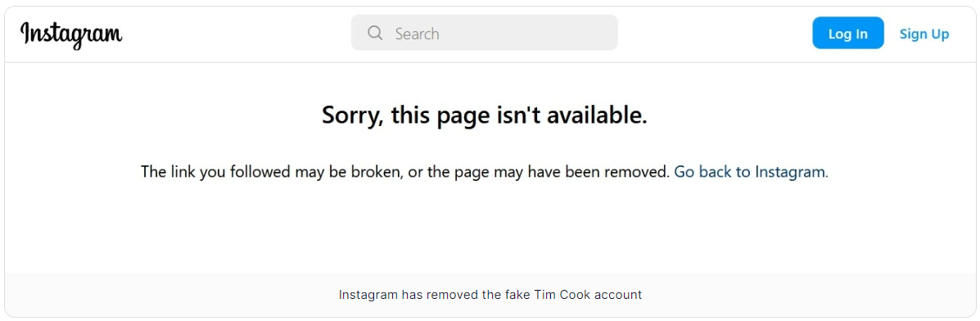This screenshot has height=321, width=980.
Task: Start signing in with Log In
Action: [848, 33]
